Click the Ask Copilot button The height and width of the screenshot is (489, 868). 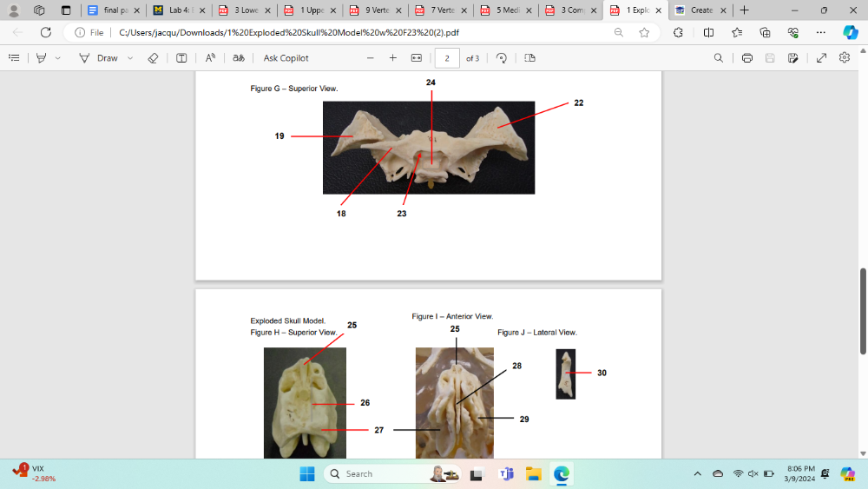coord(286,58)
